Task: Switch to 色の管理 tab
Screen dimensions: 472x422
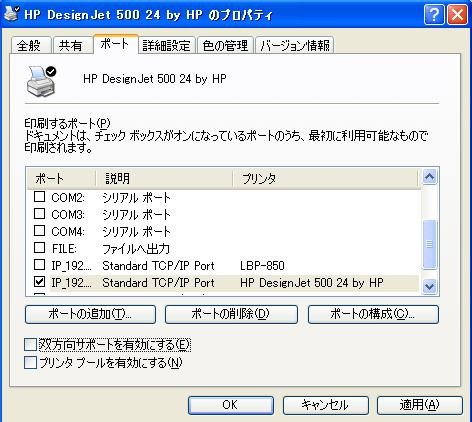Action: [x=225, y=45]
